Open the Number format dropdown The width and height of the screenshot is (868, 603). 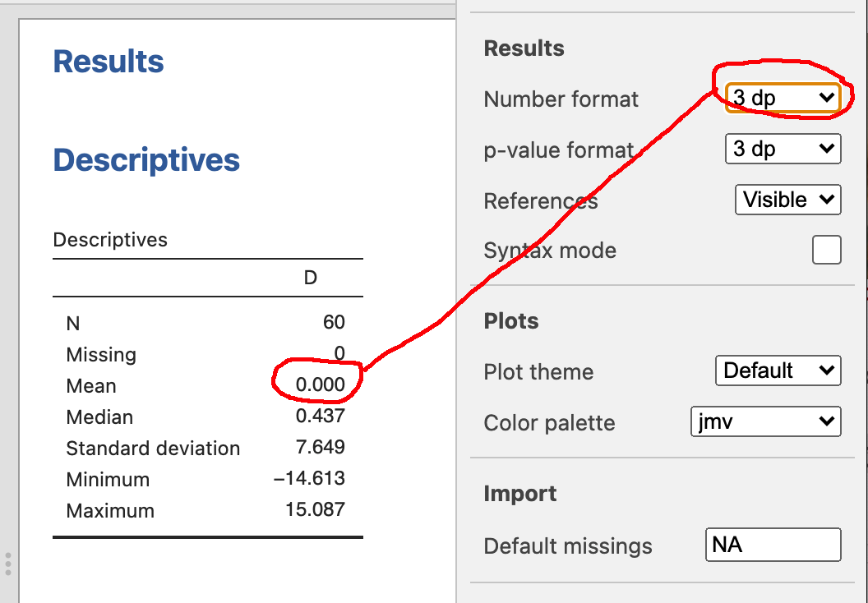coord(783,99)
